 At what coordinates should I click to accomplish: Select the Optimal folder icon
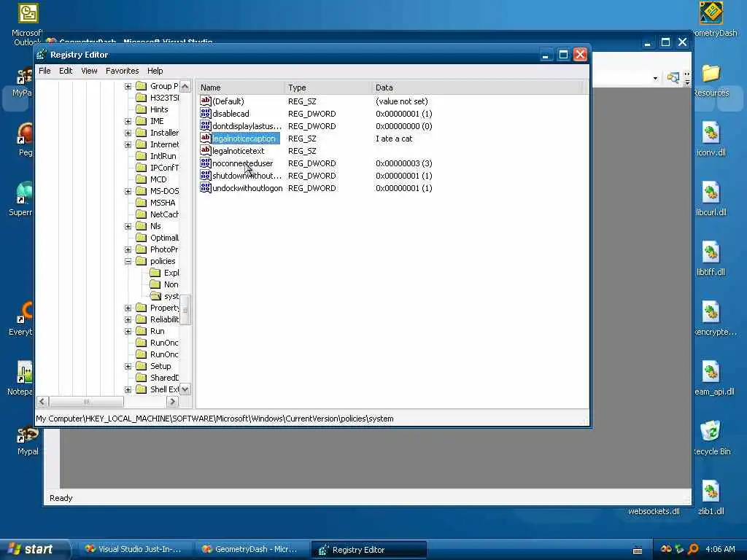(x=141, y=238)
